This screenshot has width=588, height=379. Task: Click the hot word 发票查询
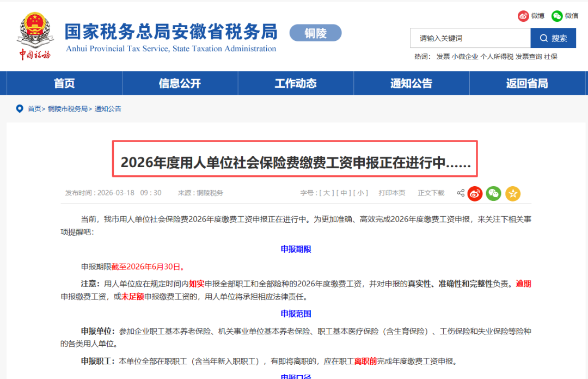pos(529,57)
